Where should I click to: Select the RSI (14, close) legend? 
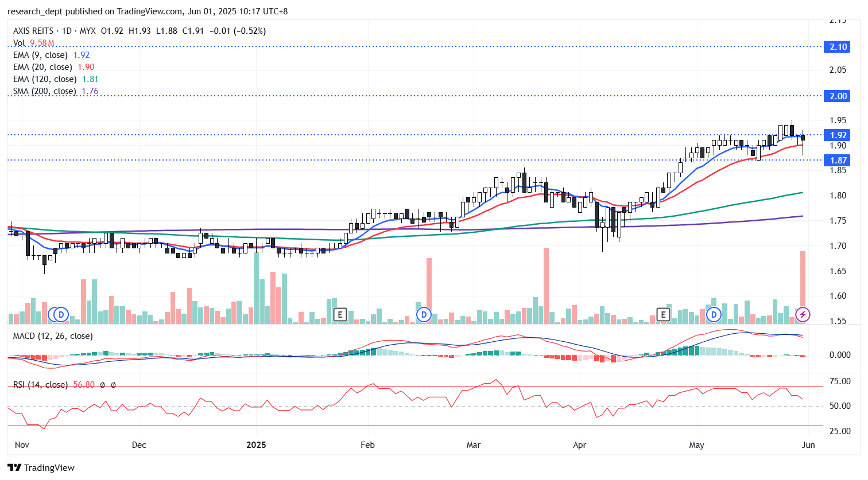pyautogui.click(x=40, y=385)
